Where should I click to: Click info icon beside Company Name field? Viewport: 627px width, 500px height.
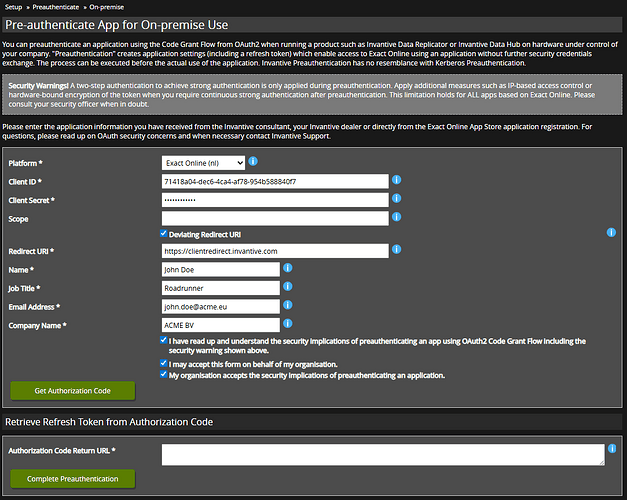tap(288, 323)
